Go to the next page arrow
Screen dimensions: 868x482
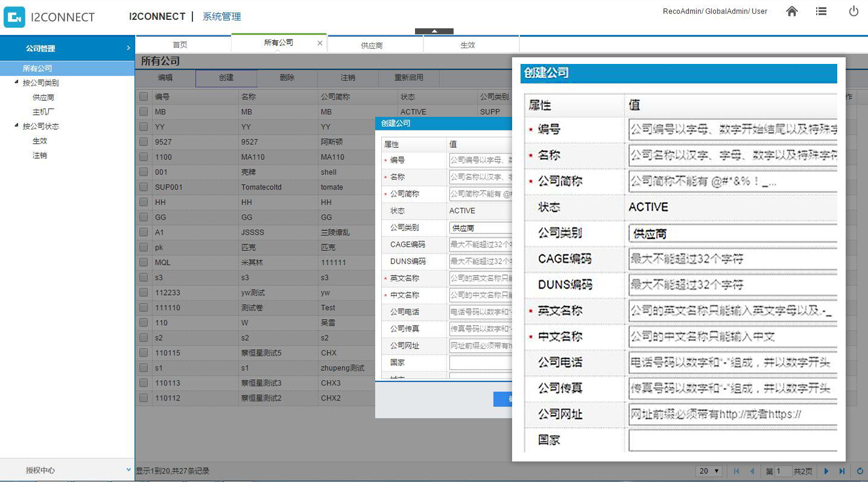tap(826, 471)
